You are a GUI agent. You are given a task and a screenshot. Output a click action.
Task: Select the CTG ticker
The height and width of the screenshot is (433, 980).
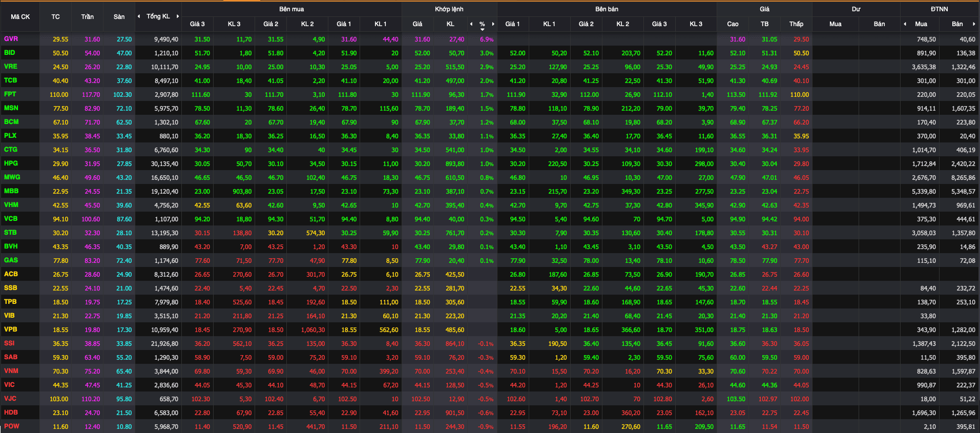(11, 150)
